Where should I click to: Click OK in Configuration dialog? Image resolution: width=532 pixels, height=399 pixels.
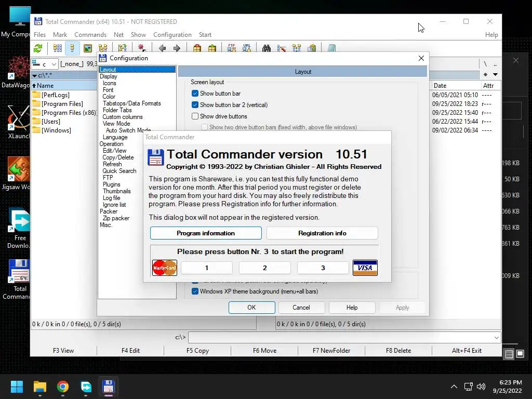tap(252, 308)
